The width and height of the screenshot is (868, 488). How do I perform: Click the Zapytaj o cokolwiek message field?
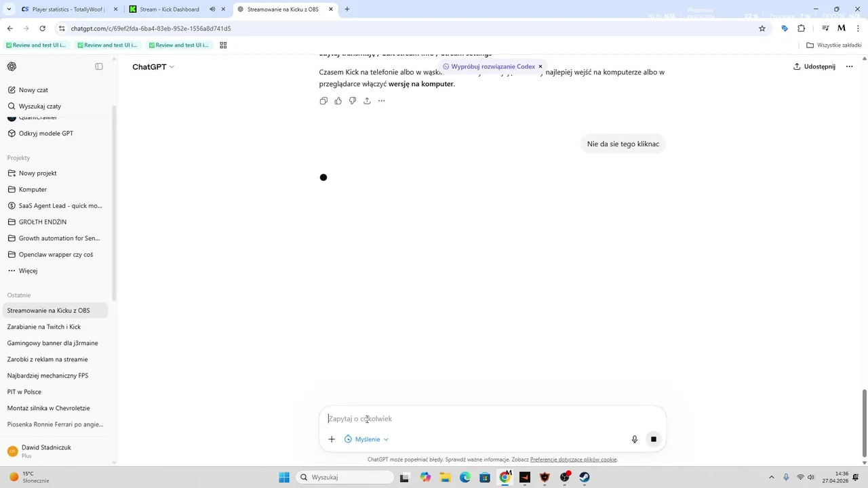493,419
